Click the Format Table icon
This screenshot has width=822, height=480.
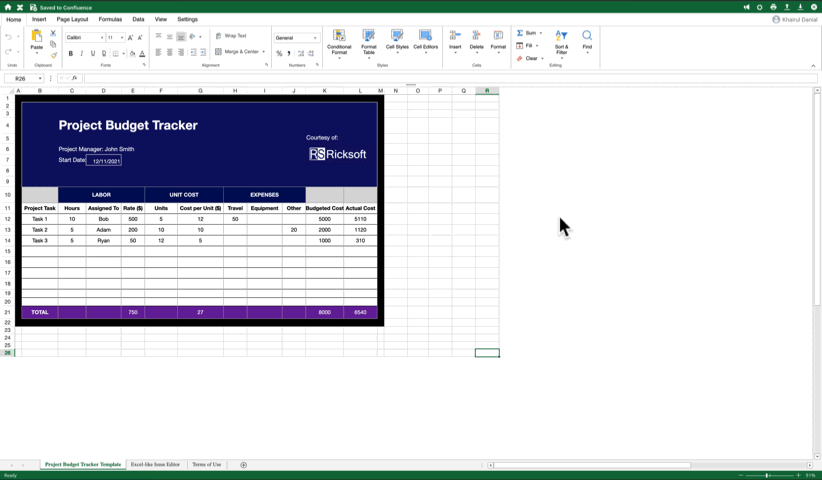[369, 37]
